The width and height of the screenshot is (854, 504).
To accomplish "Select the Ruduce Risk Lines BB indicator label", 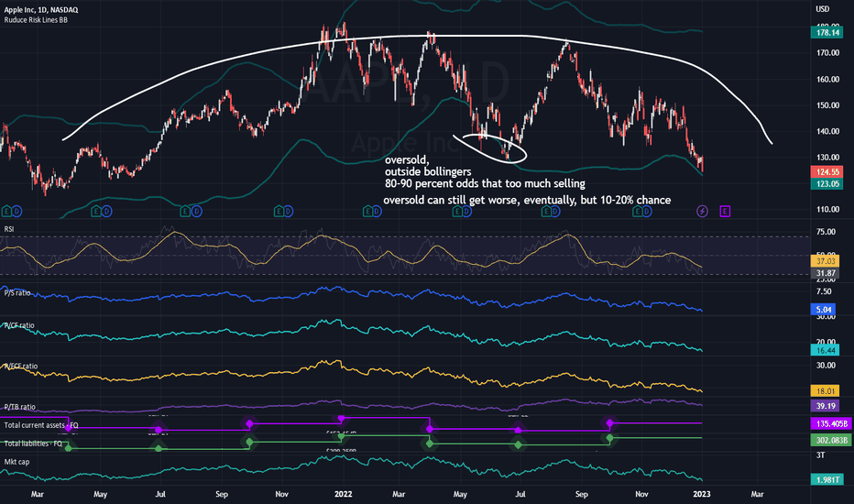I will coord(36,20).
